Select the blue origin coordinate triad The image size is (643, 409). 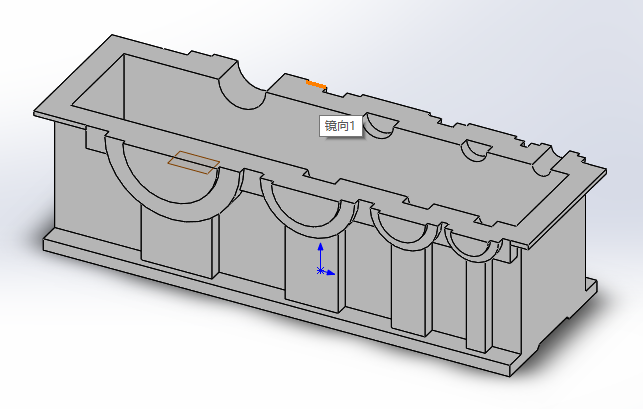tap(326, 259)
